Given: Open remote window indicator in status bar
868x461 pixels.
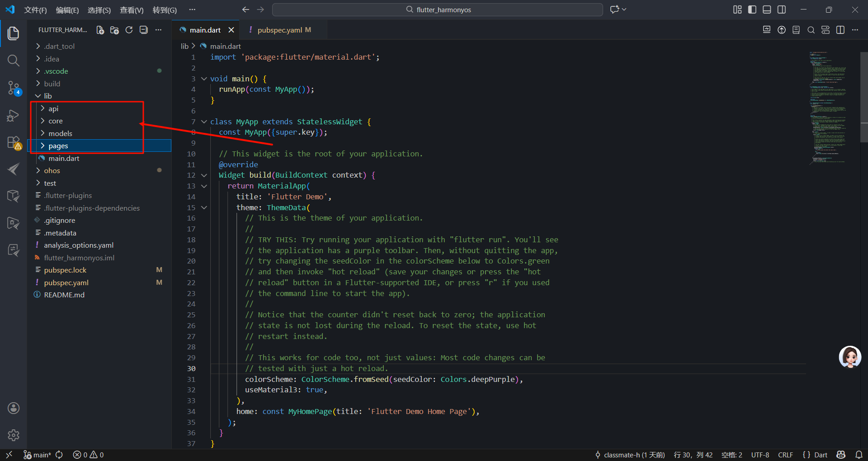Looking at the screenshot, I should pyautogui.click(x=9, y=455).
